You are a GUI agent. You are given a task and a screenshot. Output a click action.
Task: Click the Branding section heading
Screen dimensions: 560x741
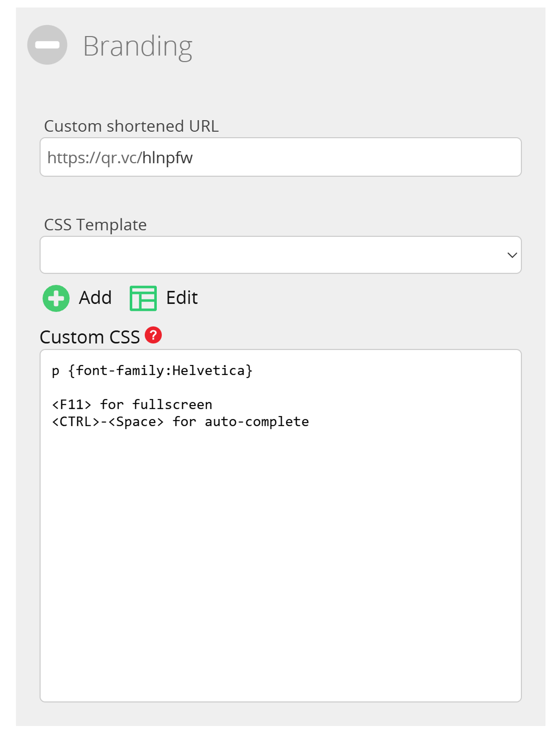[138, 46]
